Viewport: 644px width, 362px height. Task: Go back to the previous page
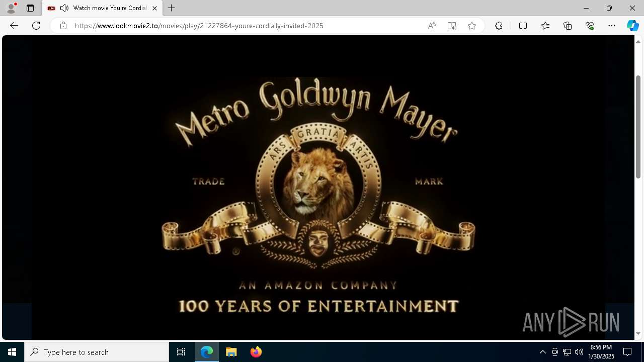point(14,26)
